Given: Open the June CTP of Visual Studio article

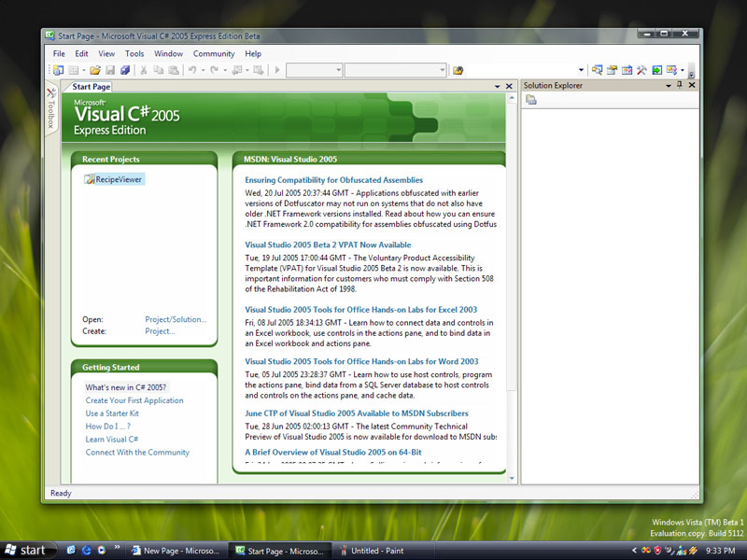Looking at the screenshot, I should coord(357,413).
